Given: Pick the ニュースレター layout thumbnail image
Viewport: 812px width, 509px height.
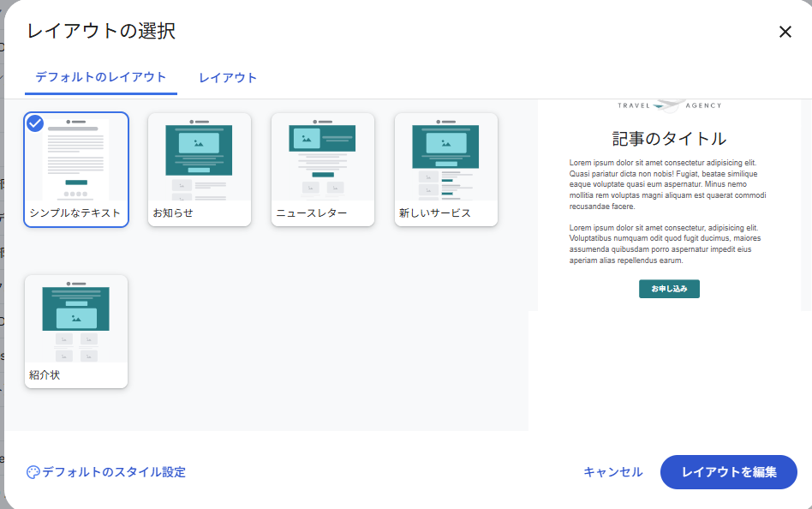Looking at the screenshot, I should click(323, 159).
